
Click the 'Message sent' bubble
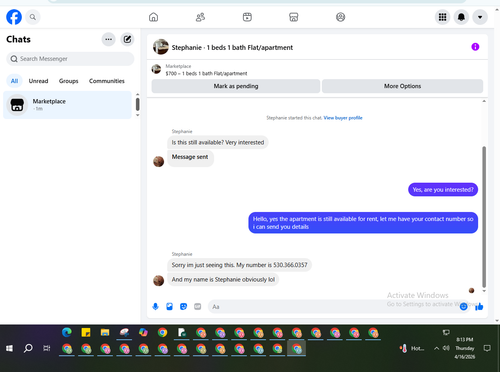190,158
